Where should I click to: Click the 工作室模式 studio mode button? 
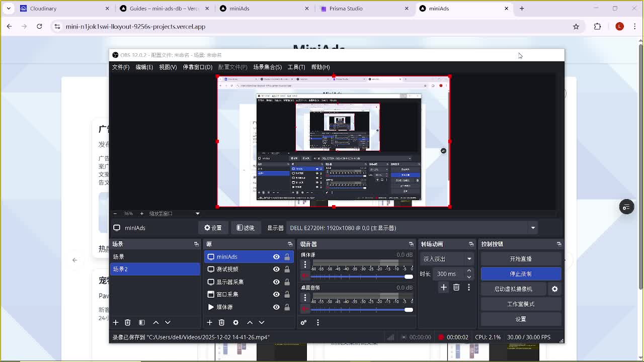521,304
